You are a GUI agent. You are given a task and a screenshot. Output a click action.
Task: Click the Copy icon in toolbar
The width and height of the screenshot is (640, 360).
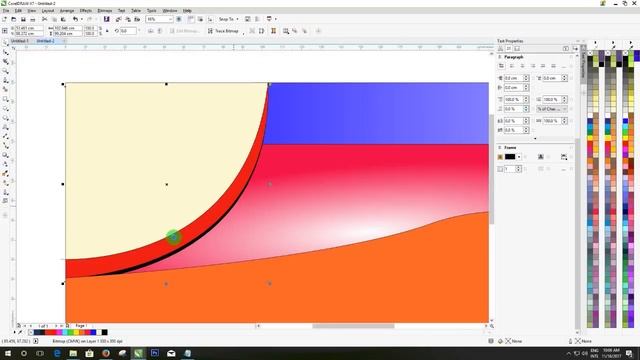point(54,19)
